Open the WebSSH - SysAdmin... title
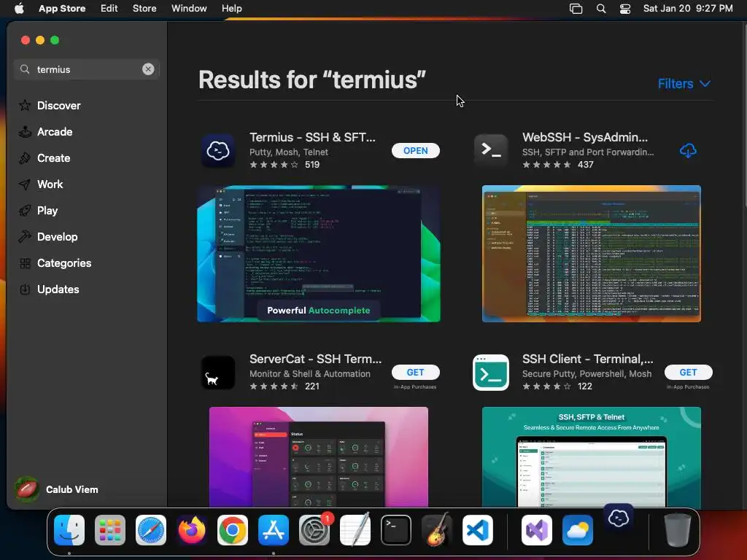The height and width of the screenshot is (560, 747). tap(585, 137)
